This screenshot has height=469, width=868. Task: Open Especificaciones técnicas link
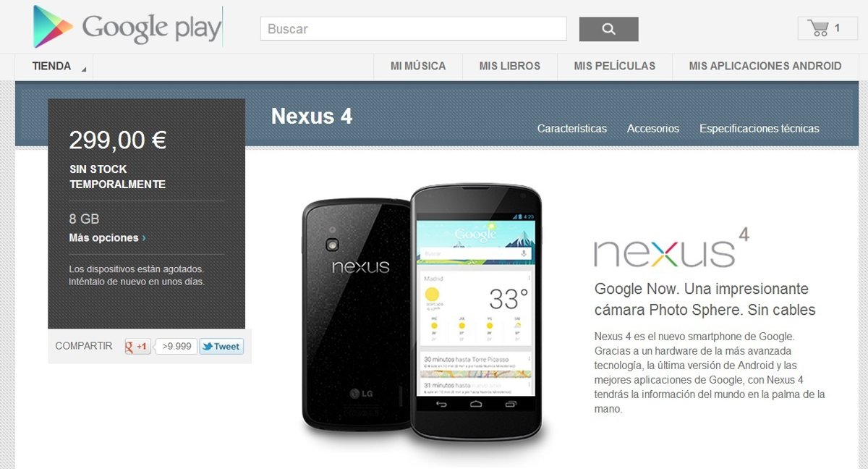click(759, 128)
